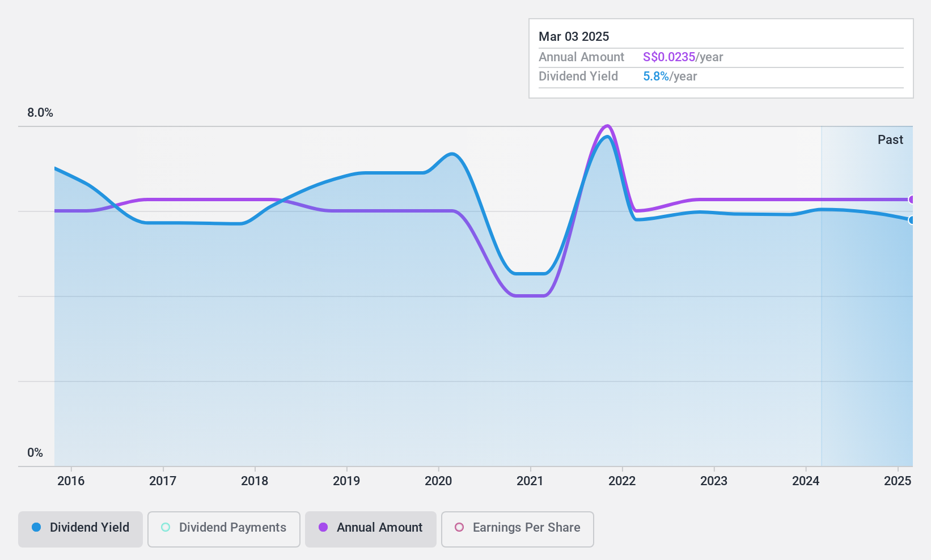
Task: Click the 2017 axis label
Action: 163,481
